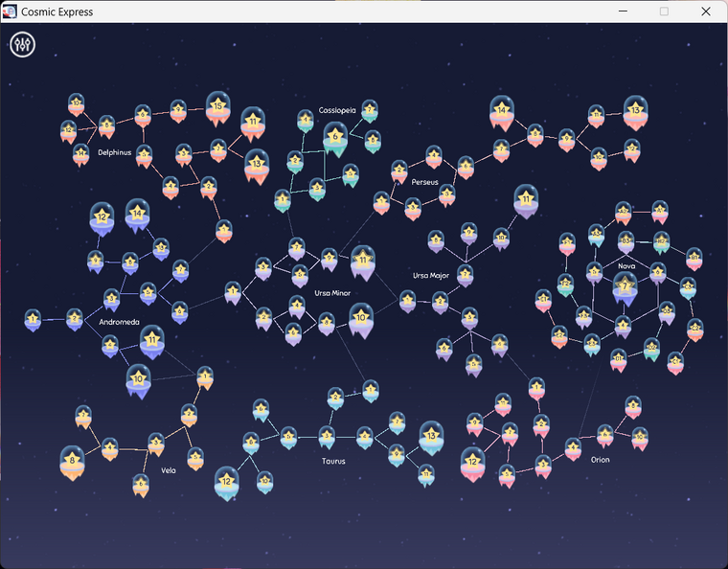Select Andromeda level 2 node
Image resolution: width=728 pixels, height=569 pixels.
(75, 319)
